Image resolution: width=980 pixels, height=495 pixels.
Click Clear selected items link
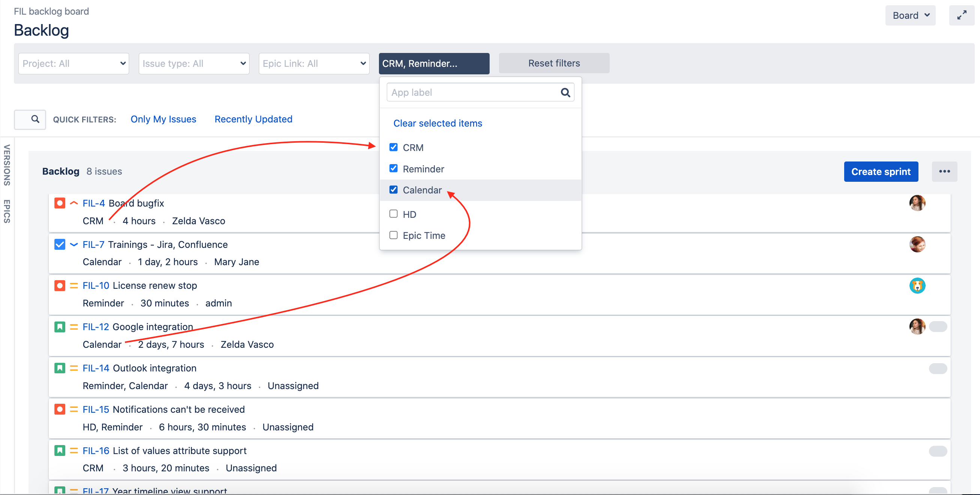pyautogui.click(x=437, y=123)
